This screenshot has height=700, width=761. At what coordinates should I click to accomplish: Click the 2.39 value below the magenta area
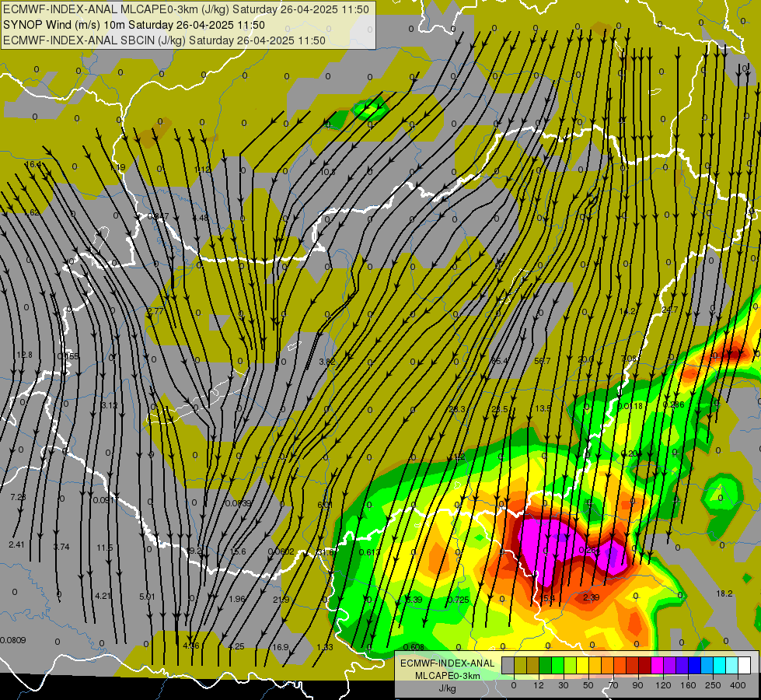[x=591, y=597]
